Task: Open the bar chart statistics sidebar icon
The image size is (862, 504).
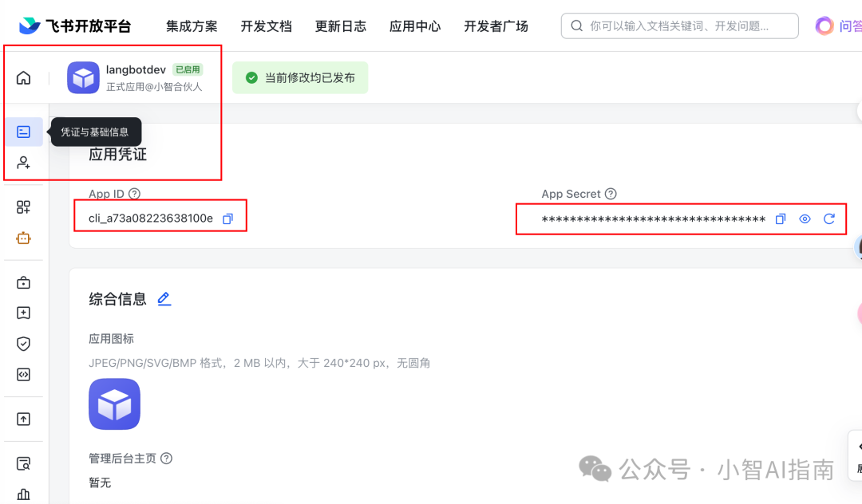Action: pos(24,494)
